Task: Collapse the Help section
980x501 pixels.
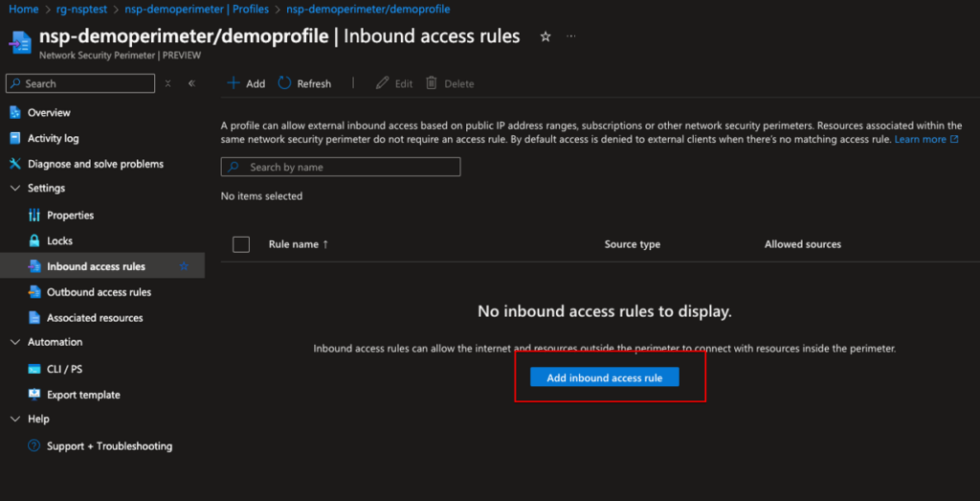Action: tap(14, 420)
